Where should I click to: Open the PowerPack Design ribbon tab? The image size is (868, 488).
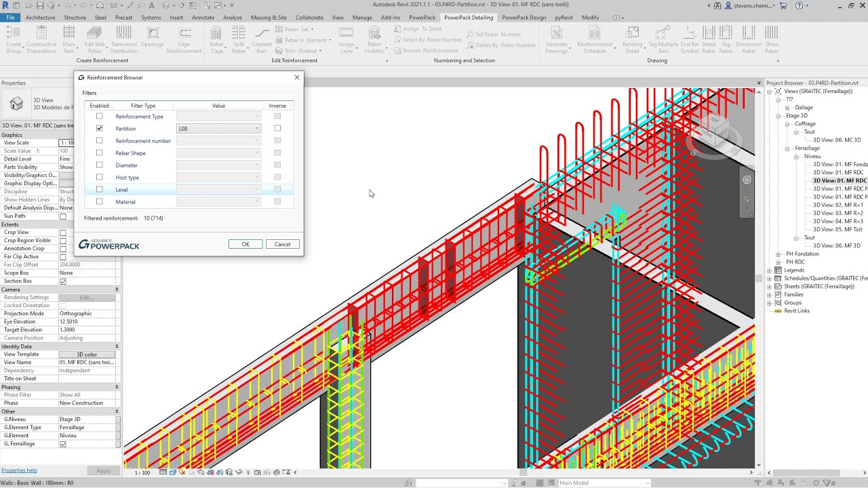524,18
